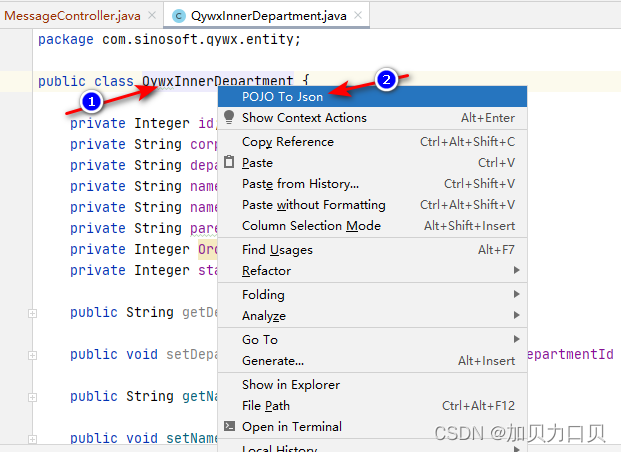Close the MessageController.java tab
Viewport: 621px width, 452px height.
click(x=150, y=15)
